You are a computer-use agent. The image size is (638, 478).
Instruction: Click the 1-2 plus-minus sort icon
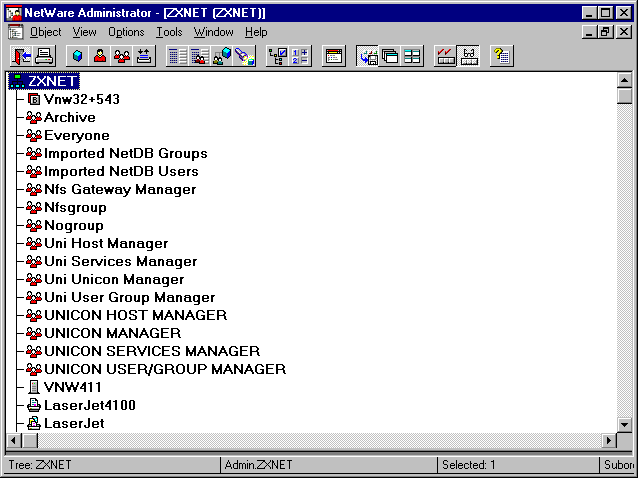300,56
